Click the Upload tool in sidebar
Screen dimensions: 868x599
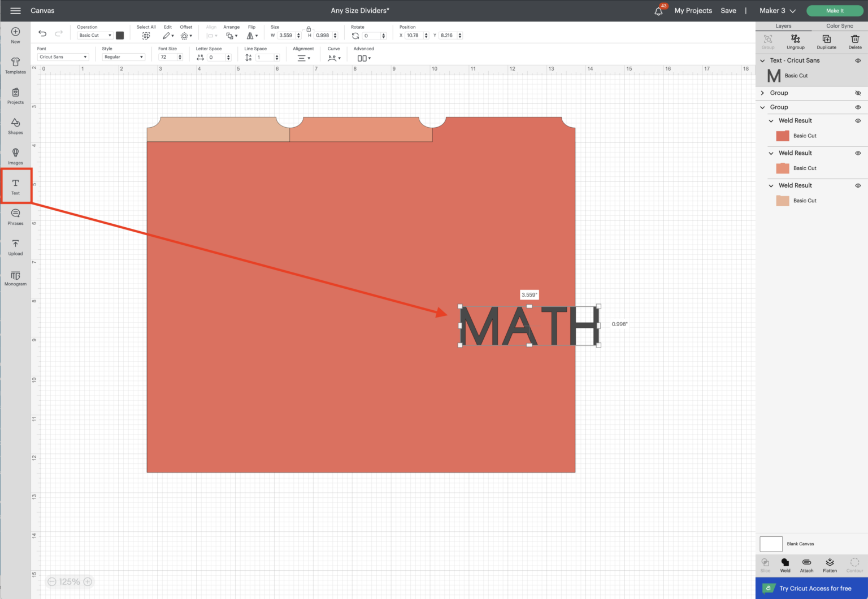(15, 247)
